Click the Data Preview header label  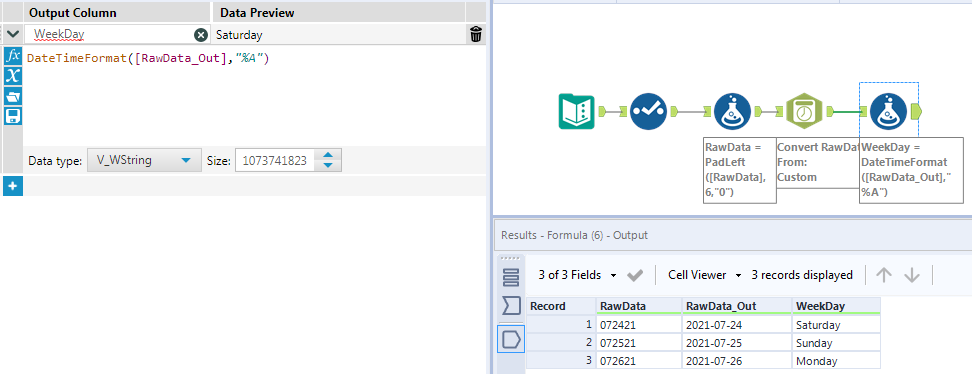coord(257,12)
